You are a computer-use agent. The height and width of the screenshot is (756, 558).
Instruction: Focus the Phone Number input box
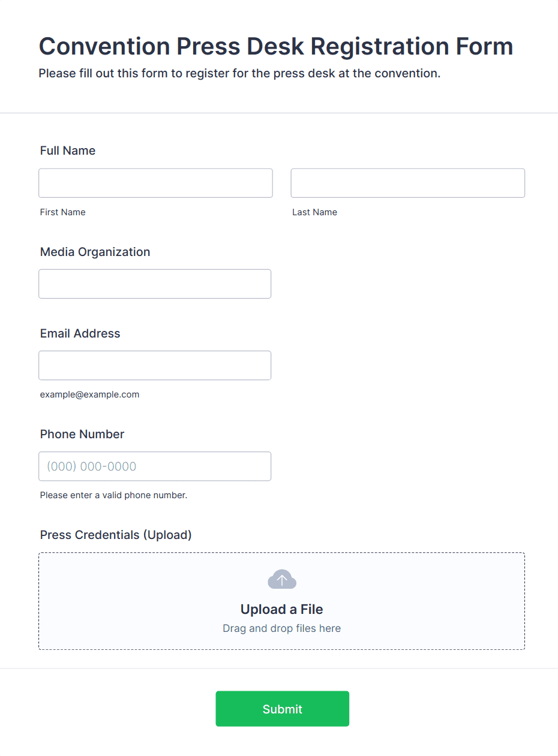coord(155,466)
